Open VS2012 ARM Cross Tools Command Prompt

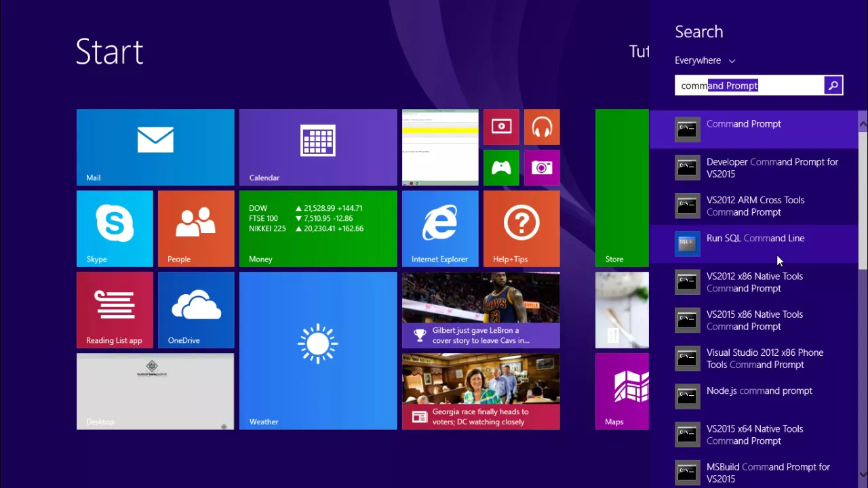(x=753, y=205)
